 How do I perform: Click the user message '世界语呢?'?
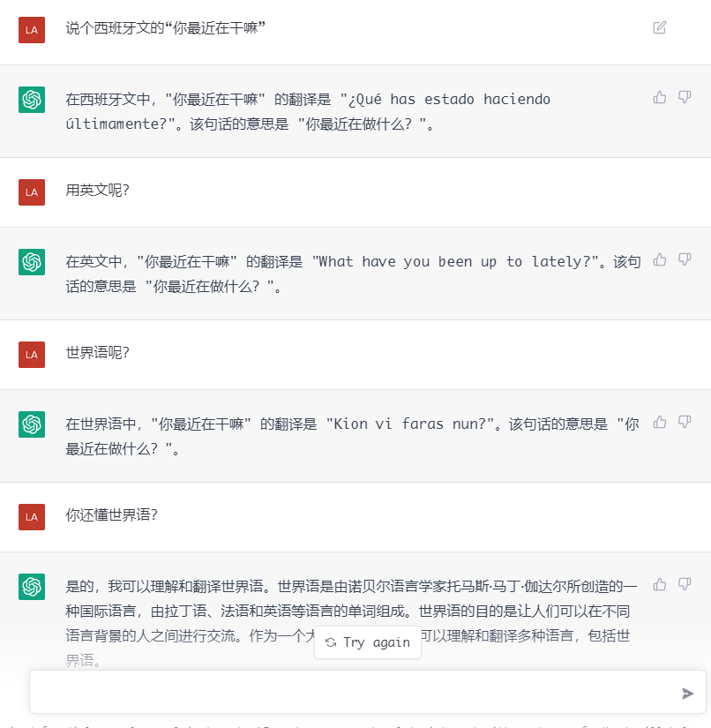98,353
